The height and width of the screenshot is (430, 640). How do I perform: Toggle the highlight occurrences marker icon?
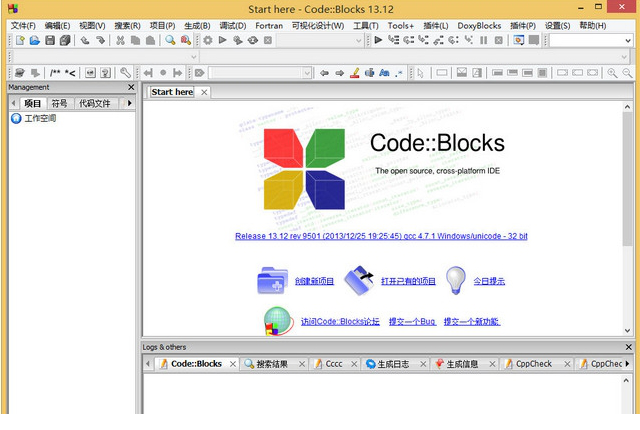(355, 73)
